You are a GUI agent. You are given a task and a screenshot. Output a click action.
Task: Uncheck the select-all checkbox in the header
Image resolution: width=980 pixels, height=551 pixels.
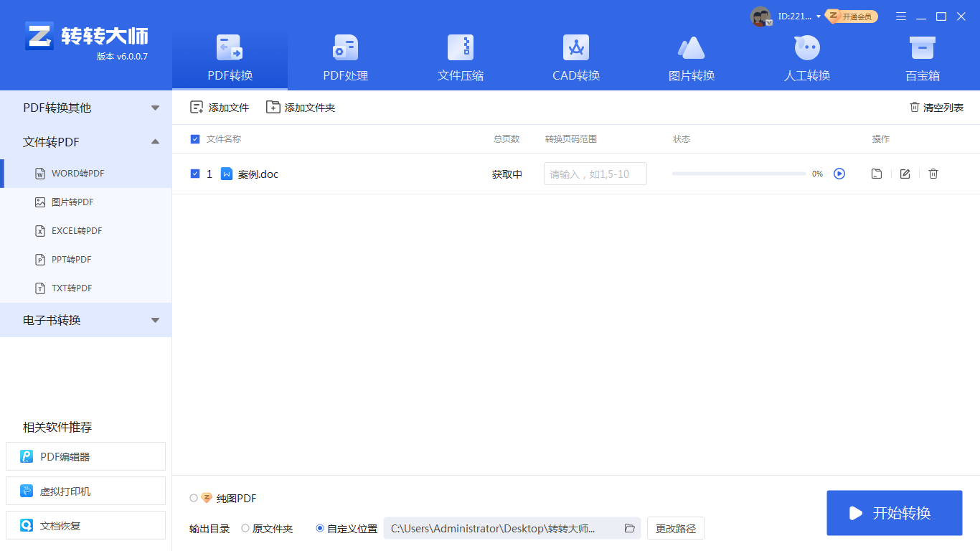(x=194, y=139)
